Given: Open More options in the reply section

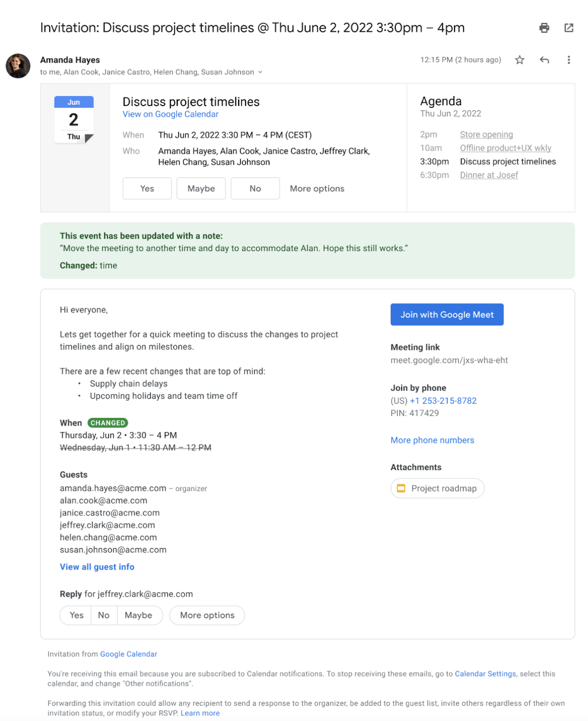Looking at the screenshot, I should click(x=207, y=615).
